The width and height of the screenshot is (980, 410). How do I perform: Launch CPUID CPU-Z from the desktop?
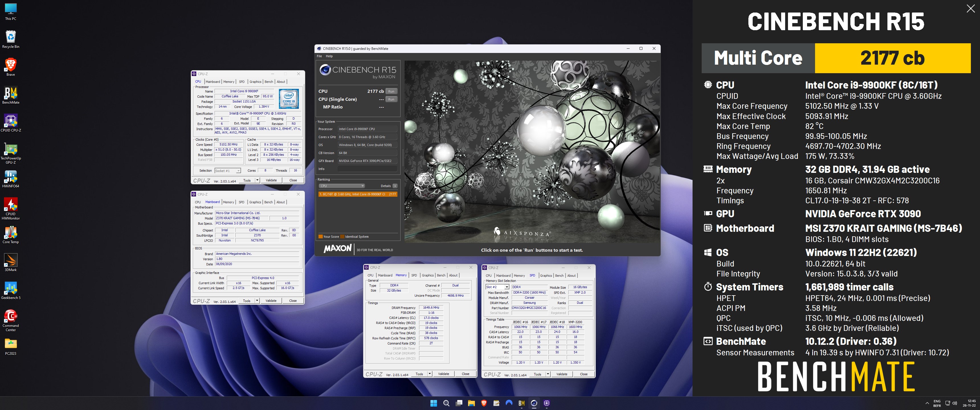pyautogui.click(x=11, y=123)
